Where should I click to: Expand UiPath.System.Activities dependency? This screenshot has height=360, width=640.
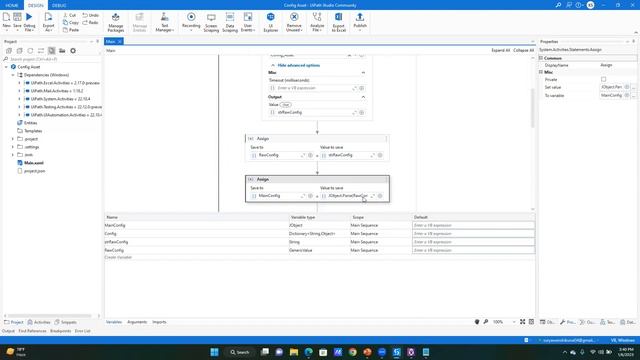(19, 99)
